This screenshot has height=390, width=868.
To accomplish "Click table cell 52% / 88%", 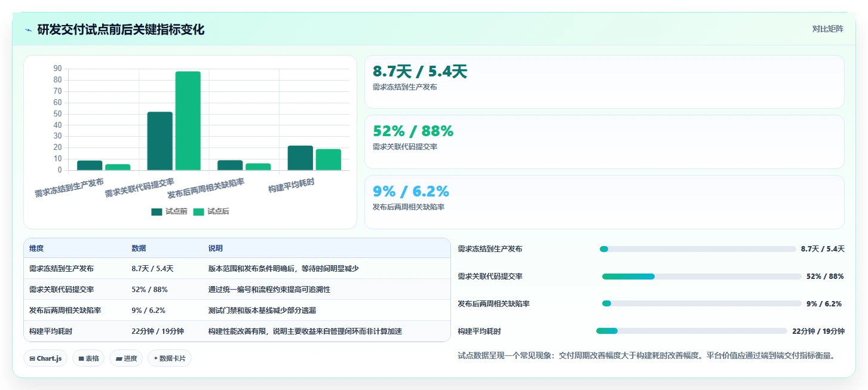I will coord(149,290).
